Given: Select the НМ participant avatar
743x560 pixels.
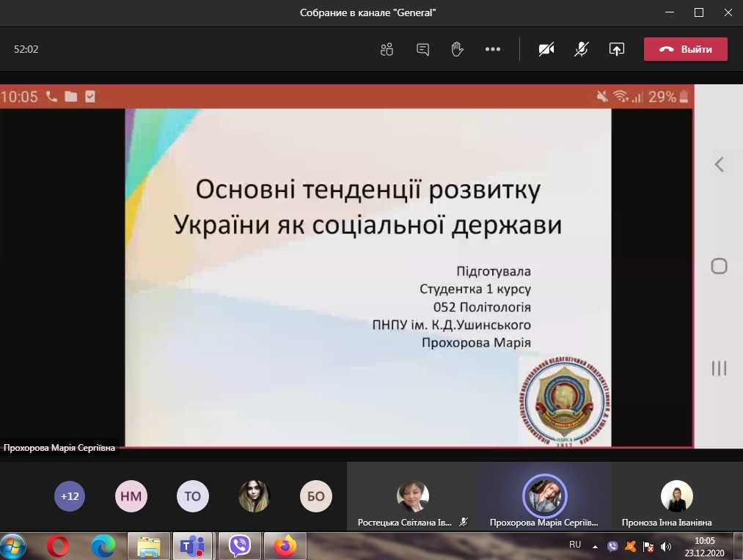Looking at the screenshot, I should (131, 496).
